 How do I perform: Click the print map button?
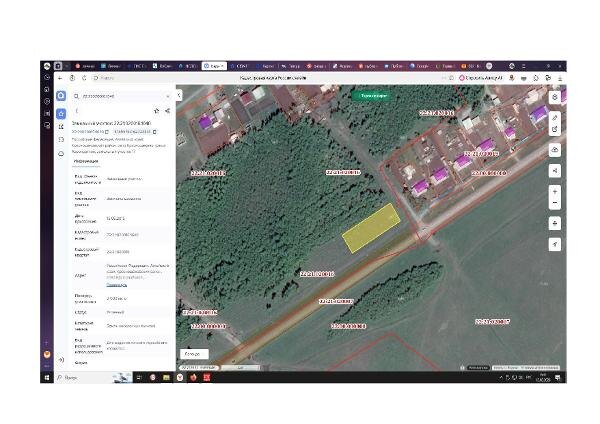point(555,223)
